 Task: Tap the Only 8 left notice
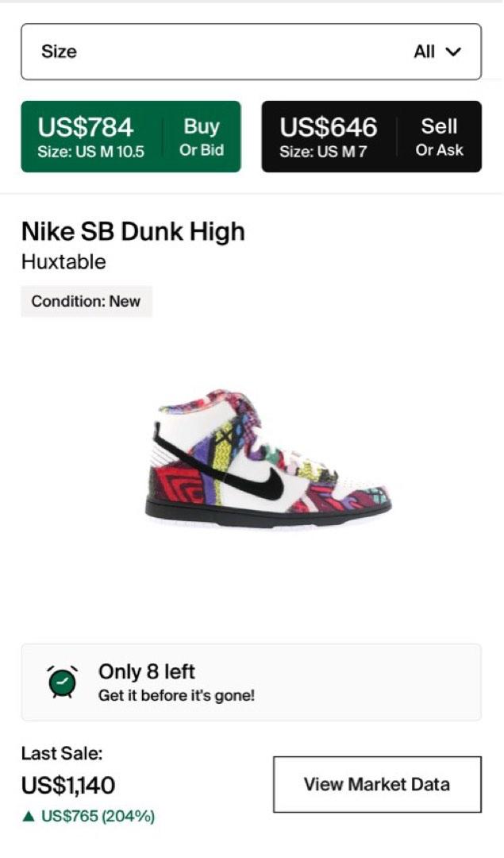pyautogui.click(x=146, y=671)
